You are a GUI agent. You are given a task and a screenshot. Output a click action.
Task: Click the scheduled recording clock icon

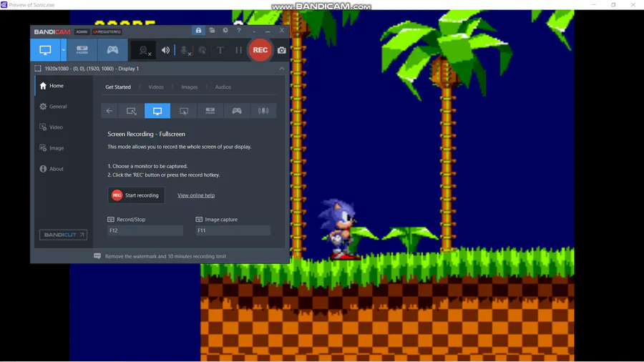point(225,30)
